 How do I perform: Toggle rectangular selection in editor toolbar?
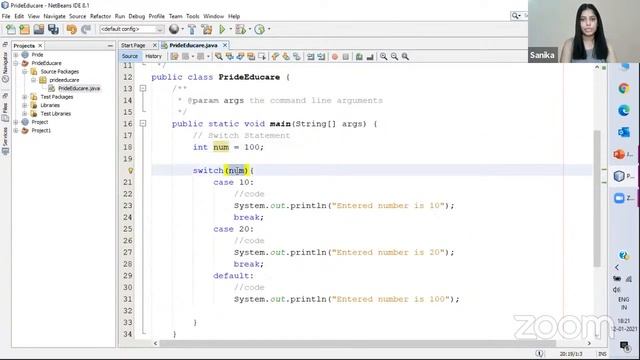pos(261,56)
